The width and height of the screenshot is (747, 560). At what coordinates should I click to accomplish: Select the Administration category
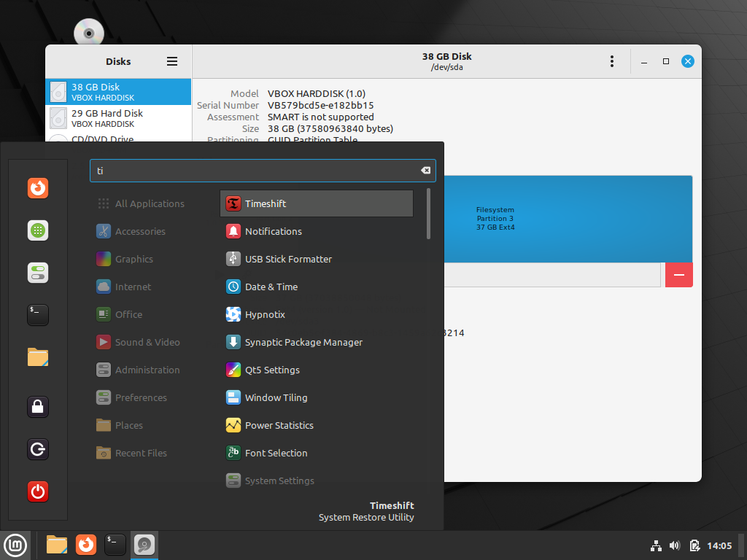coord(152,370)
